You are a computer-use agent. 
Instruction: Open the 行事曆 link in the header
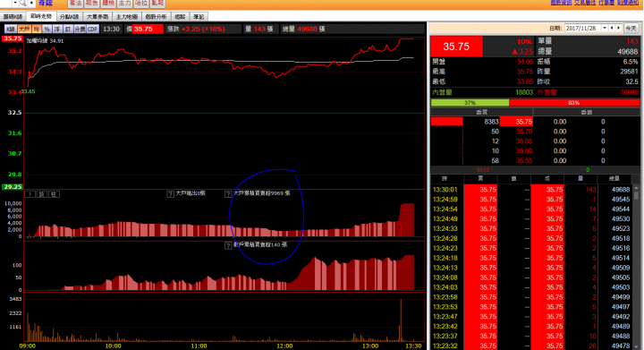(x=606, y=3)
